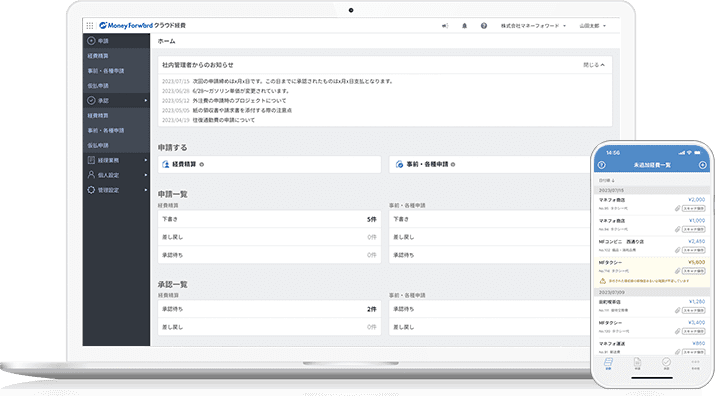Image resolution: width=715 pixels, height=396 pixels.
Task: Tap the phone header help icon
Action: (601, 165)
